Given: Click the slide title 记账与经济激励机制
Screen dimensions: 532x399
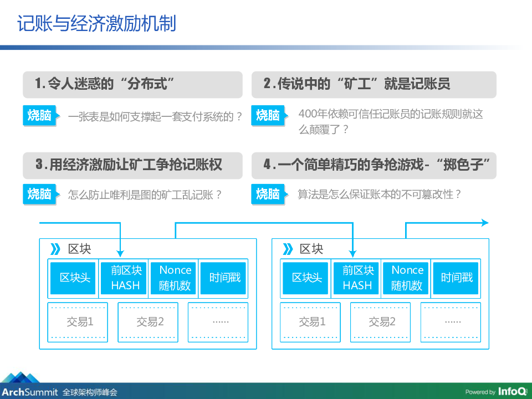Looking at the screenshot, I should tap(96, 24).
